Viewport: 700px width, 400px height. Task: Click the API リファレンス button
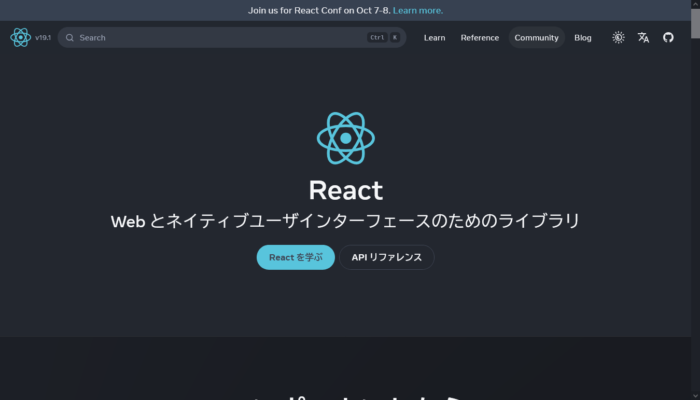pos(387,257)
